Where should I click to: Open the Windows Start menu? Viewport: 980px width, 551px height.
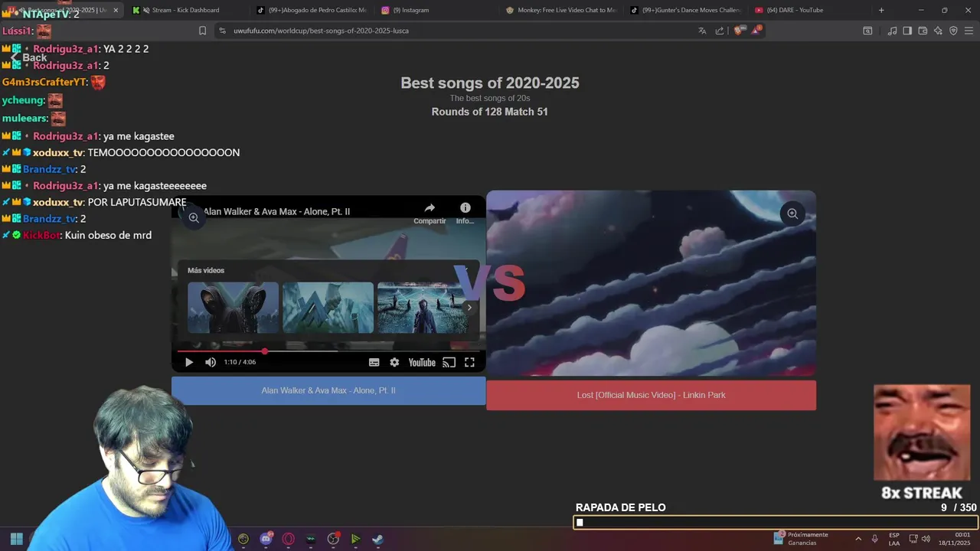(16, 539)
